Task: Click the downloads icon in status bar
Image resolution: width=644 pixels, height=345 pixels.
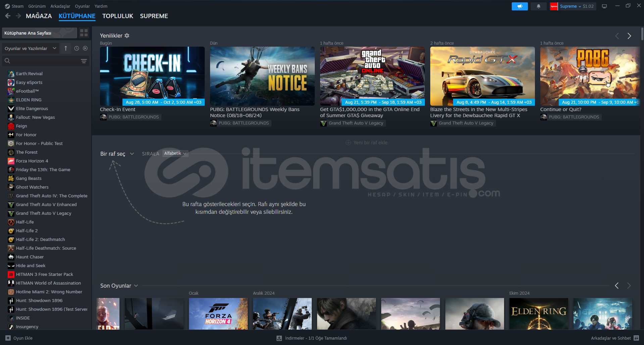Action: click(279, 338)
